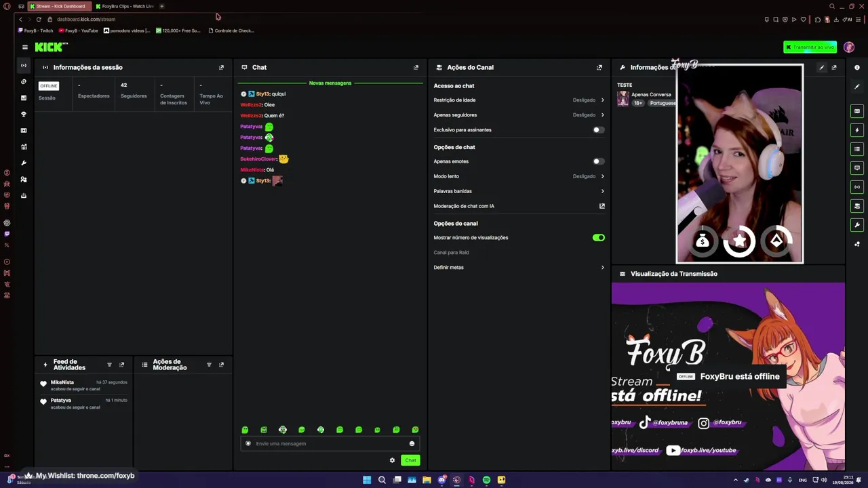This screenshot has height=488, width=868.
Task: Open 120,000+ Free So... bookmark
Action: point(178,30)
